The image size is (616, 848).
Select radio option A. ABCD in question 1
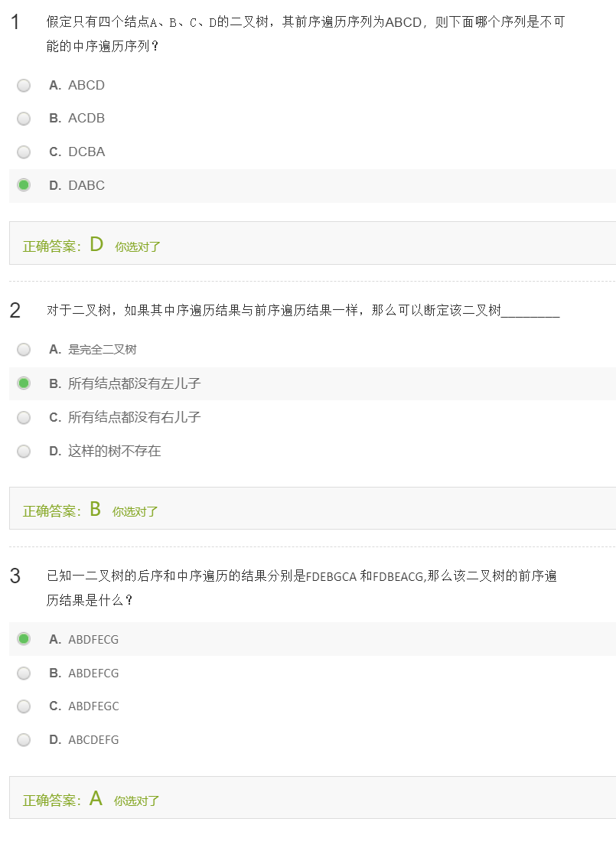pos(24,86)
